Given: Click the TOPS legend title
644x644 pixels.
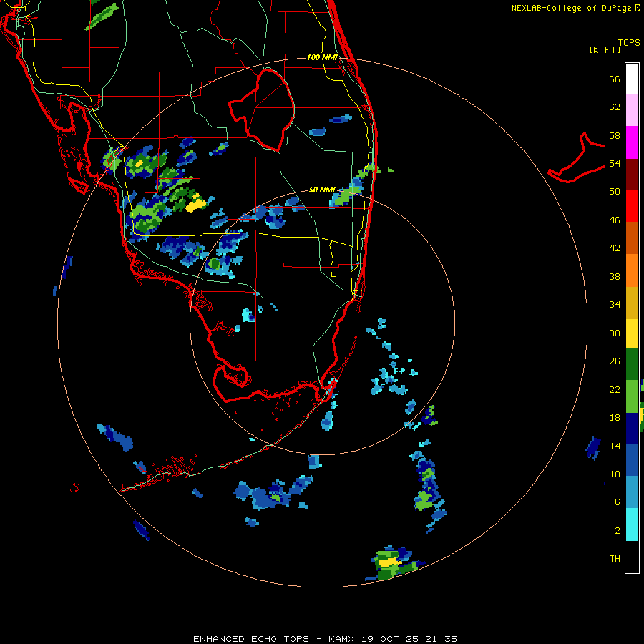Looking at the screenshot, I should [x=629, y=42].
